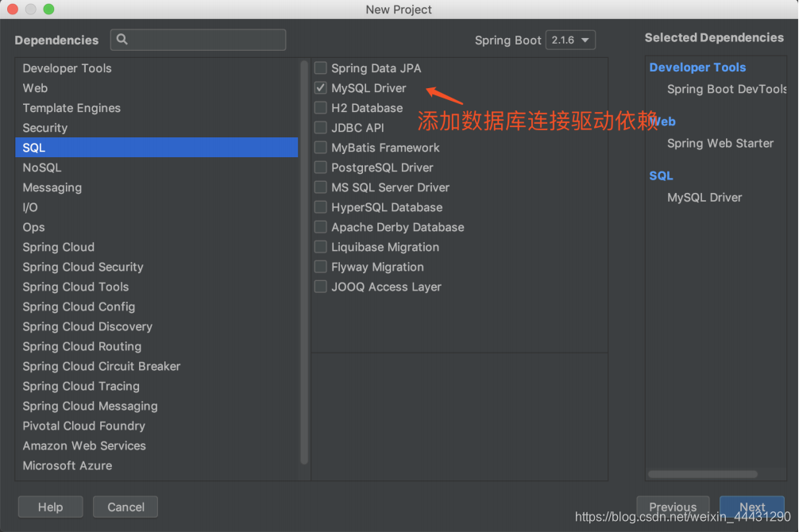Viewport: 799px width, 532px height.
Task: Click the search magnifier icon
Action: pyautogui.click(x=122, y=40)
